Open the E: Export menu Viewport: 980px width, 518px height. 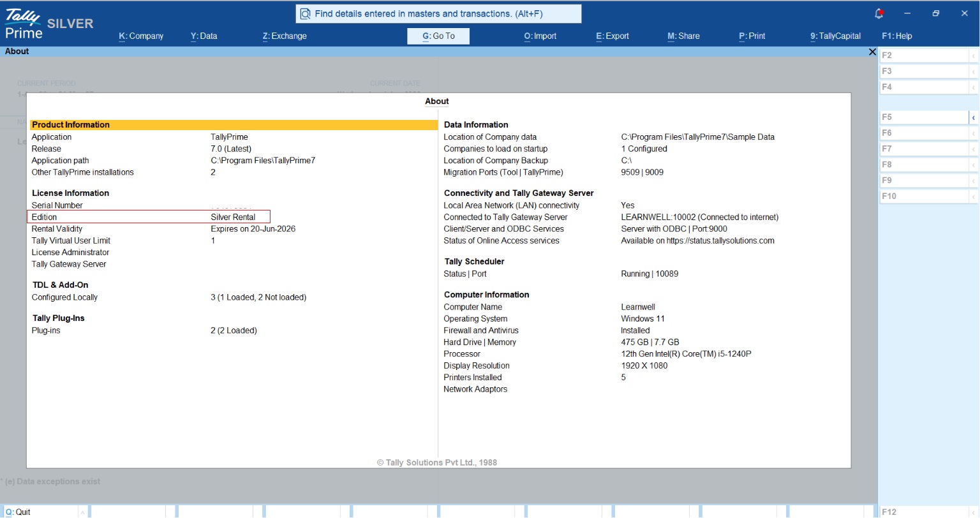pyautogui.click(x=612, y=36)
